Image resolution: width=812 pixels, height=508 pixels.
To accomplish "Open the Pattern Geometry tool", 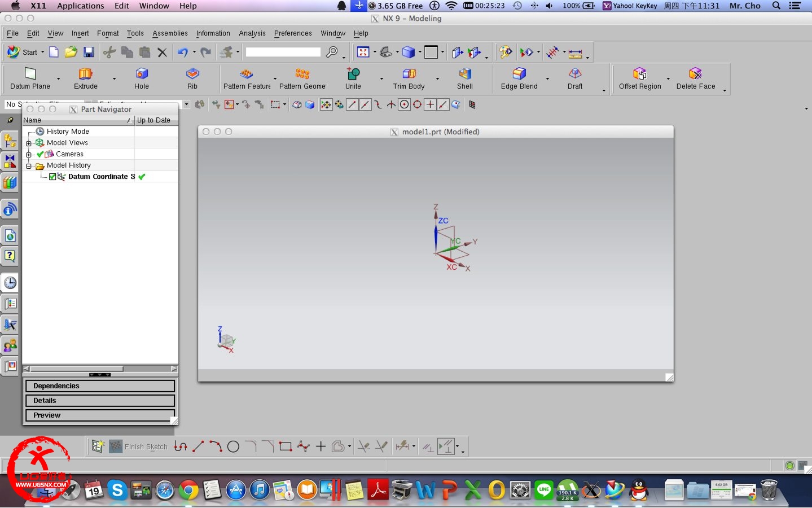I will 302,78.
